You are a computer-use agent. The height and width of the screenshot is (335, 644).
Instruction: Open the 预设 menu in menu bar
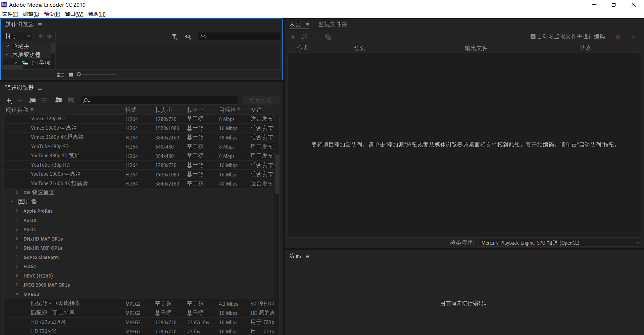tap(51, 14)
